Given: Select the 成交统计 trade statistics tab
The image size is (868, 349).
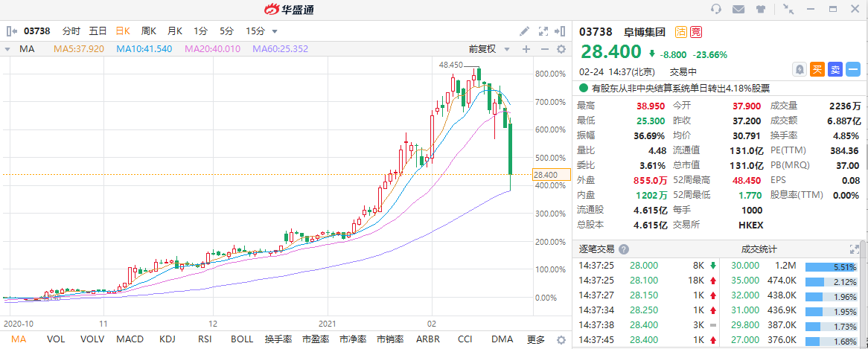Looking at the screenshot, I should click(759, 249).
